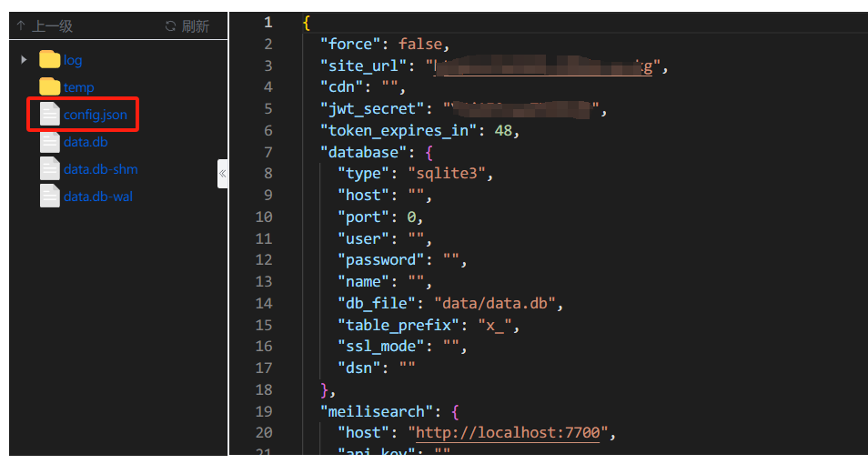Click the up-arrow icon beside 上一级
This screenshot has width=868, height=464.
coord(21,26)
